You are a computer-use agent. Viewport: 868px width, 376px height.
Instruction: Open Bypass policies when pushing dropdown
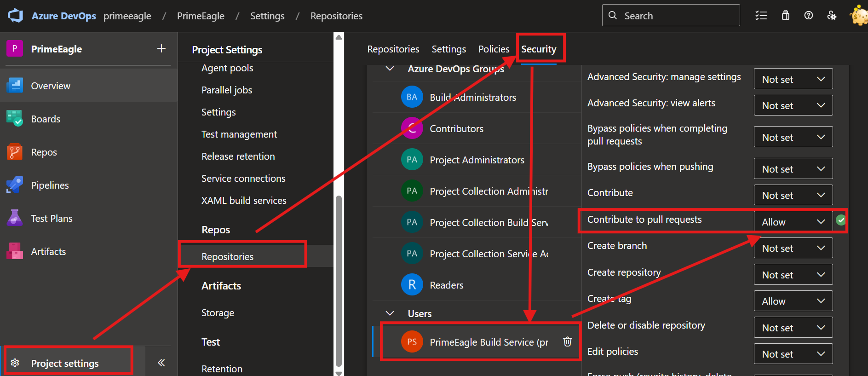pyautogui.click(x=793, y=168)
